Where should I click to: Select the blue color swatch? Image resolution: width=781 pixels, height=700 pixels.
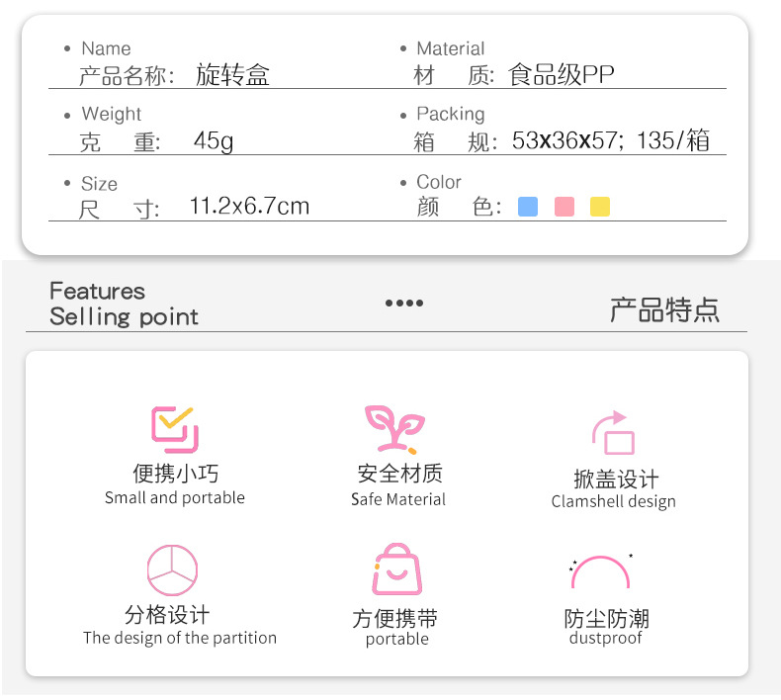529,207
